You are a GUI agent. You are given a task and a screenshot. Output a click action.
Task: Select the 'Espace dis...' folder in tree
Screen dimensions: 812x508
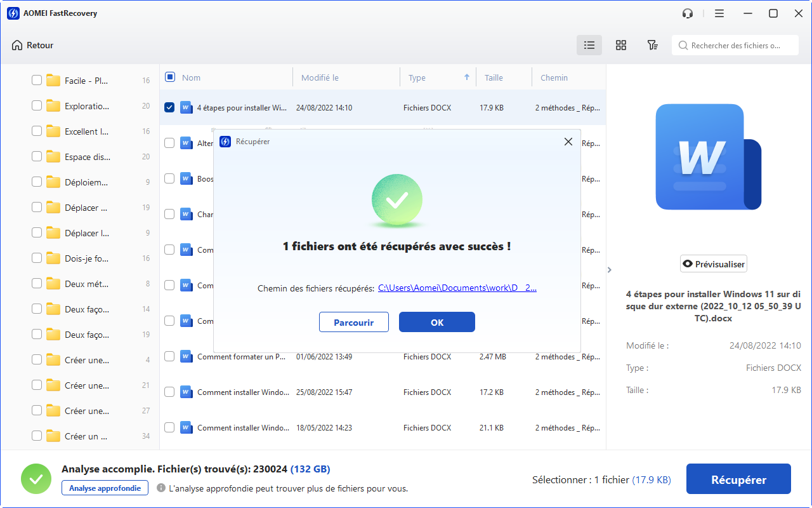87,157
